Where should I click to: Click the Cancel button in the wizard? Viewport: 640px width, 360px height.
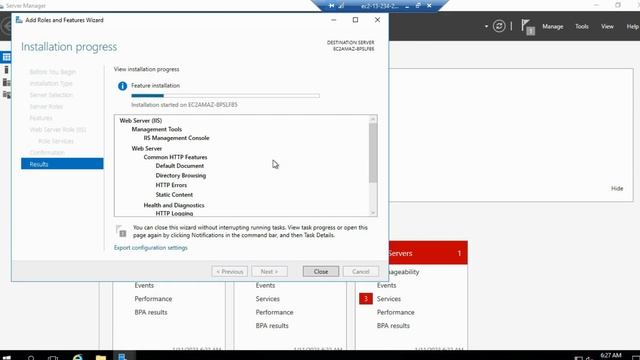click(x=360, y=271)
